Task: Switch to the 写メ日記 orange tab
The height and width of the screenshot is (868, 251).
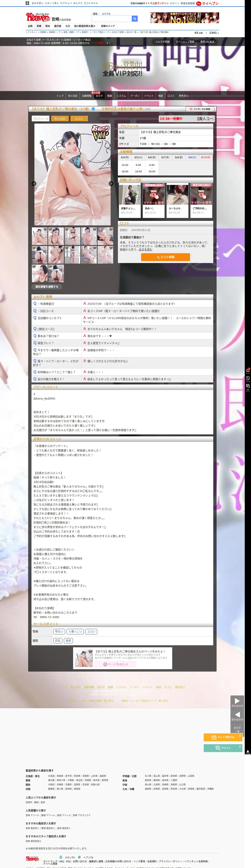Action: click(x=60, y=119)
